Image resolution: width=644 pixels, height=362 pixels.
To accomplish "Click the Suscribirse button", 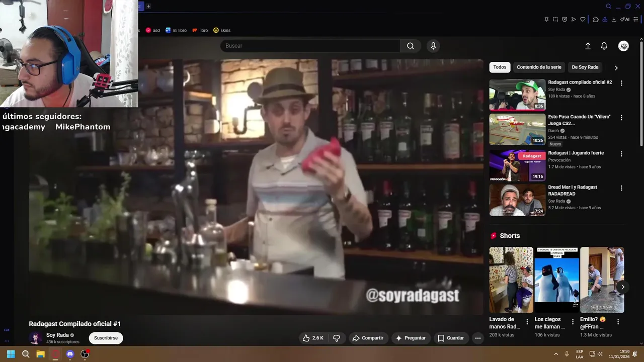I will click(x=106, y=338).
